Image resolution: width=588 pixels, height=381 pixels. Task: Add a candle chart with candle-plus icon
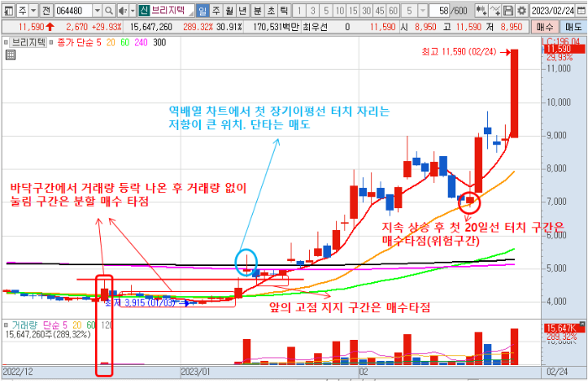(x=481, y=10)
